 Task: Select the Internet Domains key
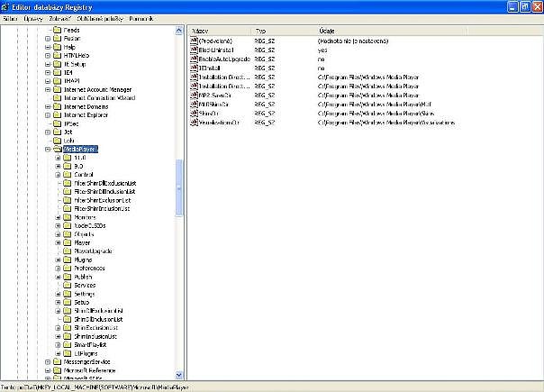(86, 106)
